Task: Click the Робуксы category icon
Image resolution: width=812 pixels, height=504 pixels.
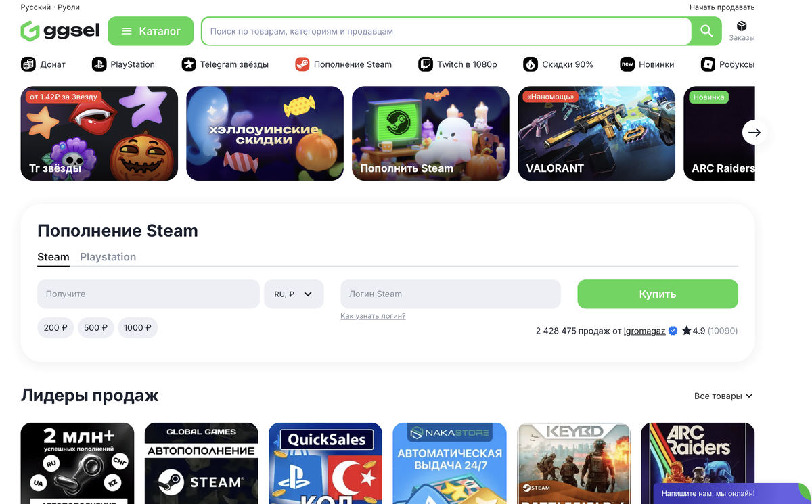Action: [708, 64]
